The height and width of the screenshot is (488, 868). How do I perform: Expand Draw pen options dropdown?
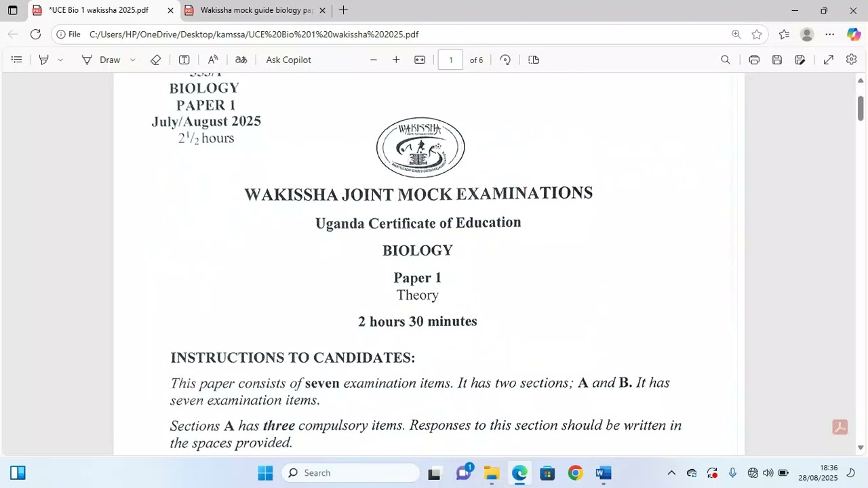pos(133,60)
